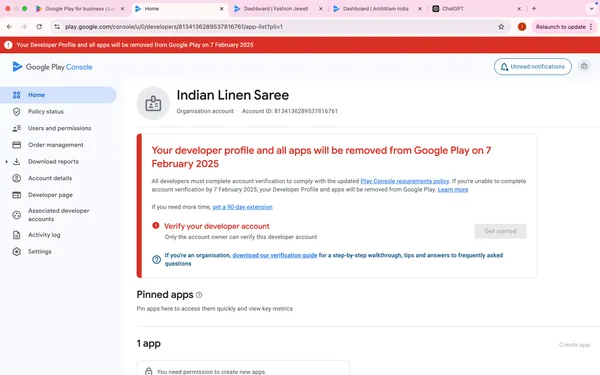Open Settings in the sidebar
Screen dimensions: 600x375
tap(39, 252)
